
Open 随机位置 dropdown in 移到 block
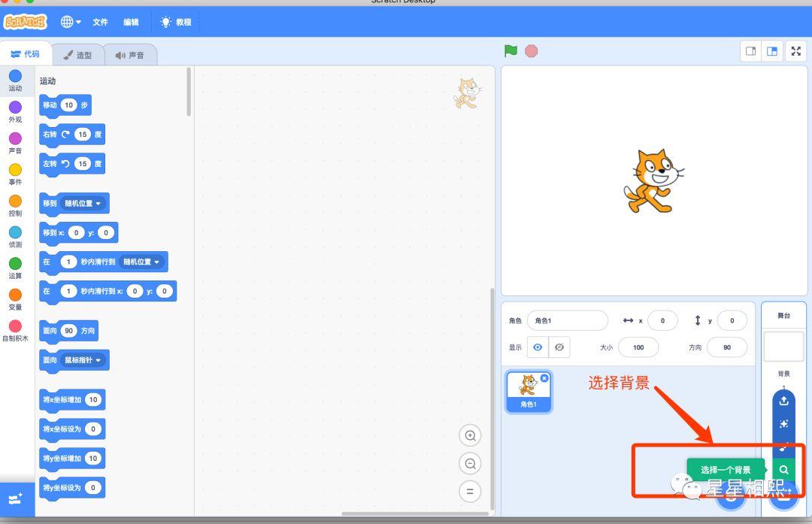[x=83, y=204]
